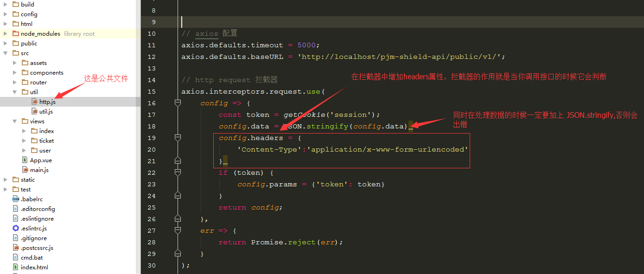Toggle code fold marker at line 16
The height and width of the screenshot is (274, 644).
(178, 103)
